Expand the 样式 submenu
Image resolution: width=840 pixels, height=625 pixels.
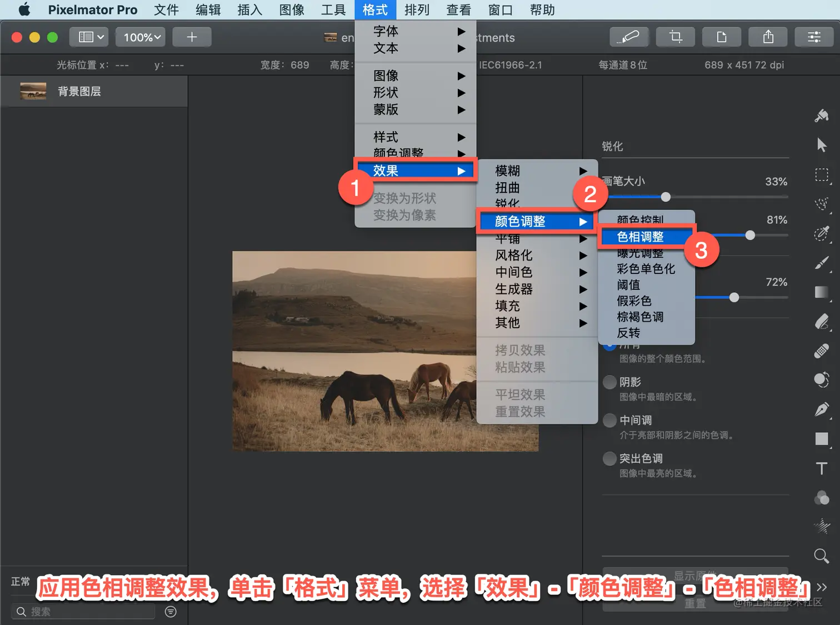click(x=416, y=137)
